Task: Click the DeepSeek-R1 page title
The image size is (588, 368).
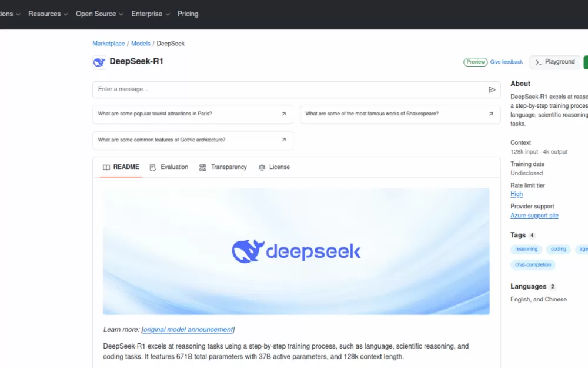Action: click(136, 62)
